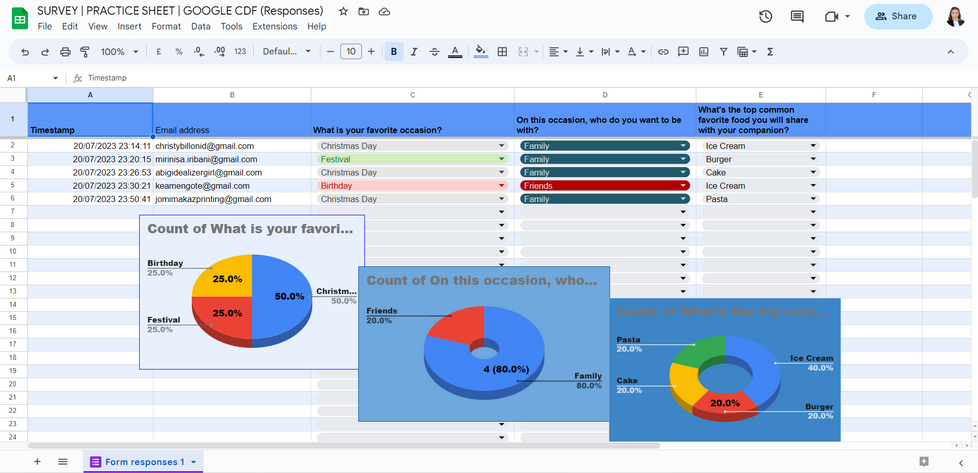Click the Redo arrow icon
978x473 pixels.
(x=45, y=52)
